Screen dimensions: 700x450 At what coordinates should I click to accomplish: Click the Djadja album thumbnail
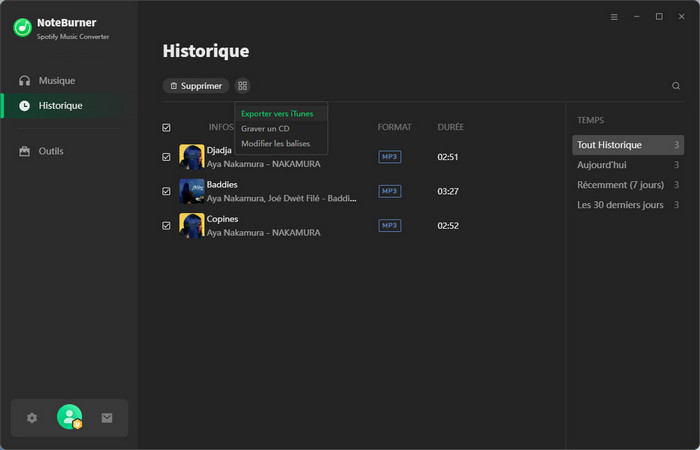click(192, 157)
